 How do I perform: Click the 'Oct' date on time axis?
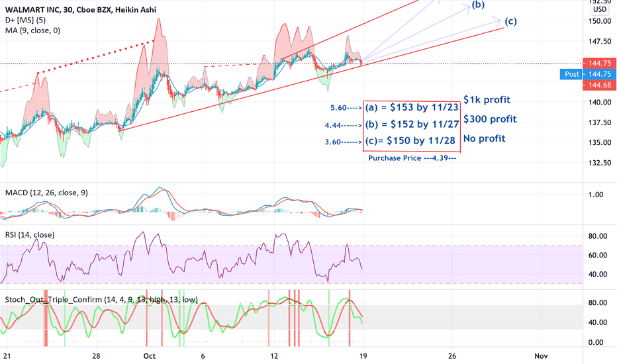point(150,356)
